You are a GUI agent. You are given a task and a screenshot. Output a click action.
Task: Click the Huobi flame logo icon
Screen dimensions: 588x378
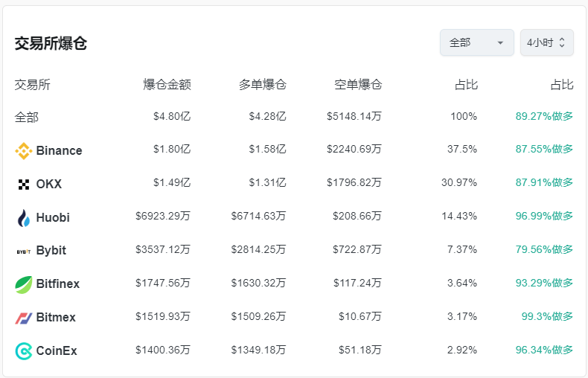coord(24,217)
